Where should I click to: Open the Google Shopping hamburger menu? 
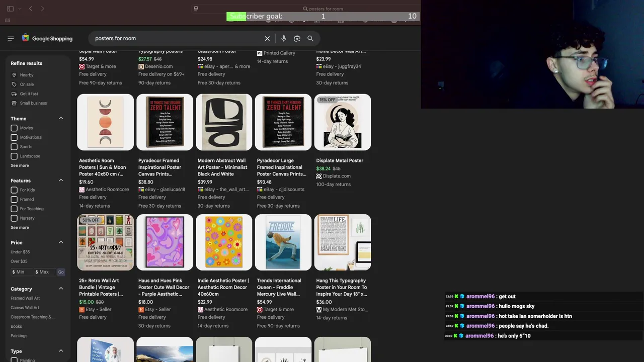pyautogui.click(x=11, y=38)
